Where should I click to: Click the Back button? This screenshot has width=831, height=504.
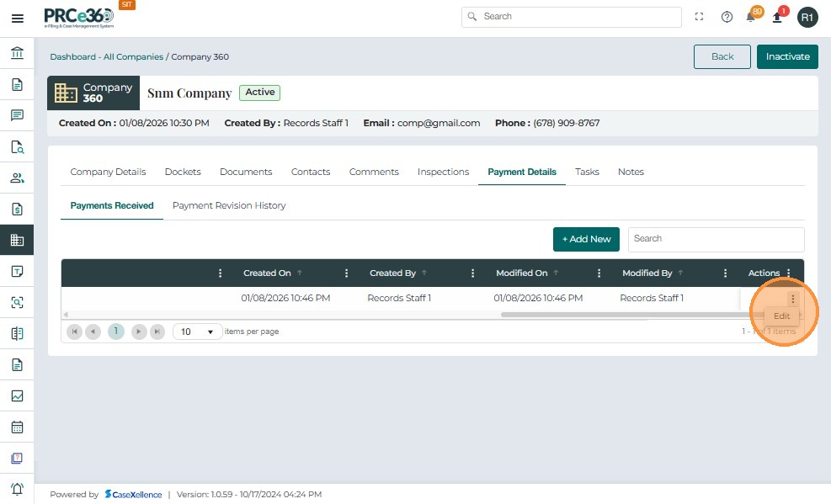pyautogui.click(x=722, y=56)
